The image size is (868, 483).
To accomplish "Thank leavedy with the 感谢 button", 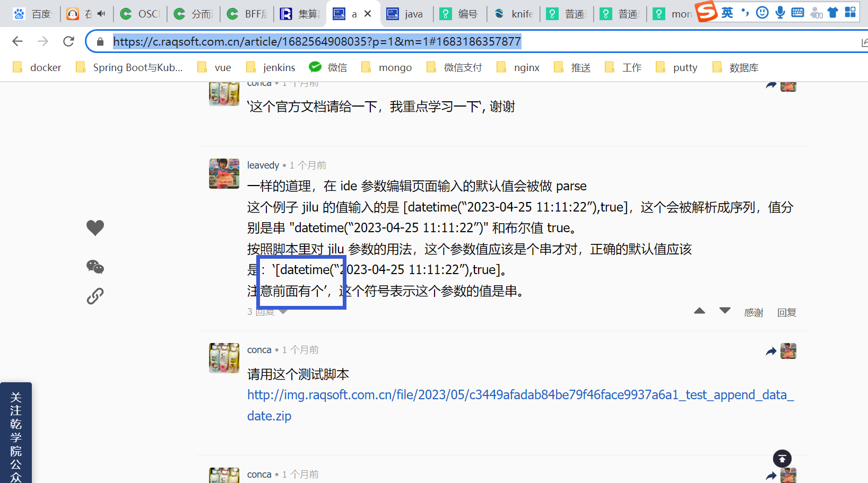I will 753,312.
